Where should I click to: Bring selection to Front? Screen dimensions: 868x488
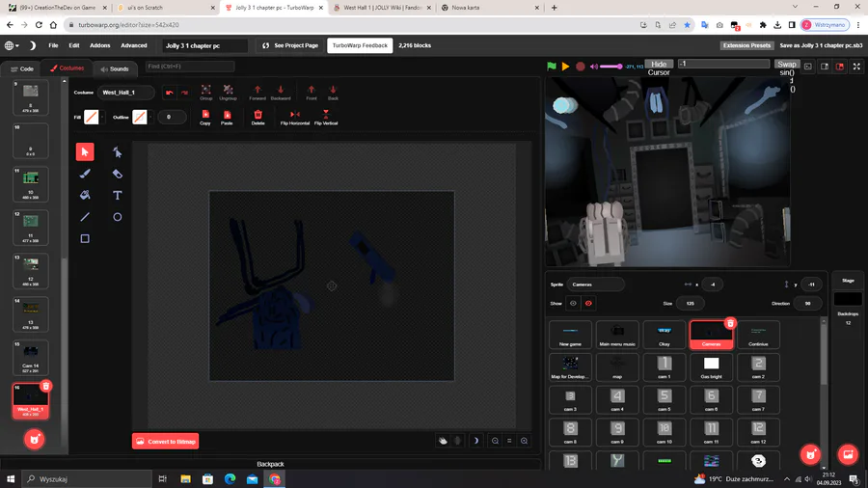tap(312, 93)
